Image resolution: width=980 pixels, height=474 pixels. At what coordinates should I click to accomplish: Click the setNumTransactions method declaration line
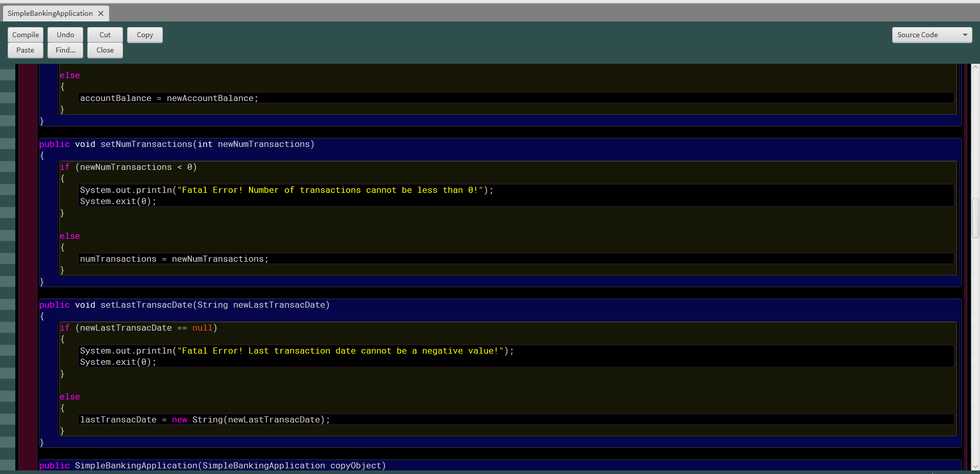pyautogui.click(x=176, y=144)
